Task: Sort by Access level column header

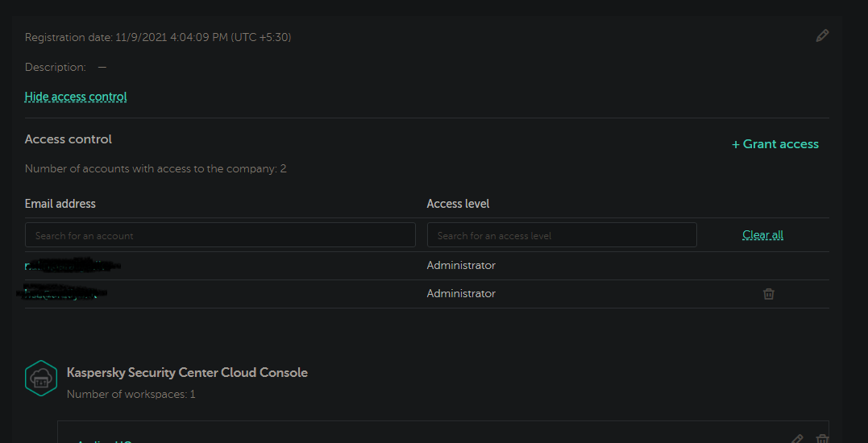Action: (458, 204)
